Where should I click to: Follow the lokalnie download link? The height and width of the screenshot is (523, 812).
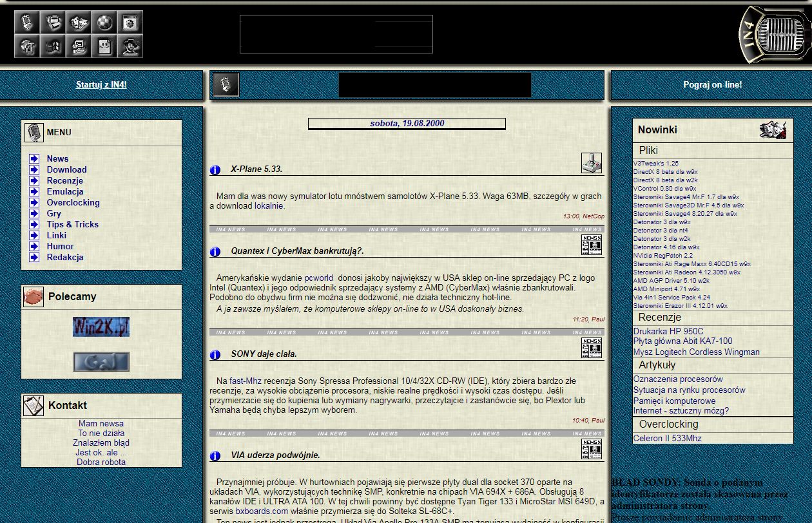(269, 207)
